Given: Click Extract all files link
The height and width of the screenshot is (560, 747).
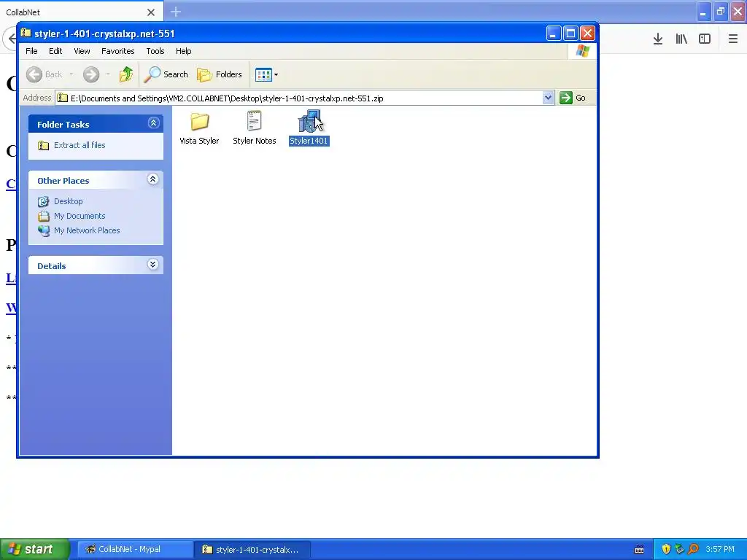Looking at the screenshot, I should coord(80,145).
